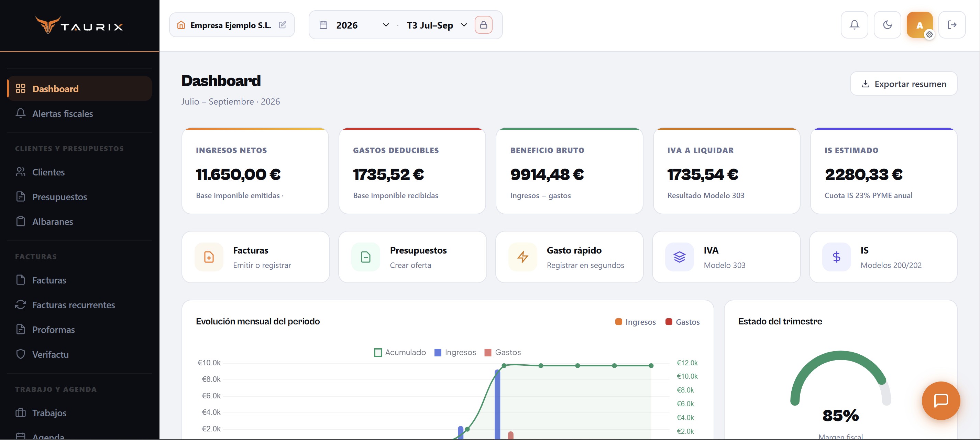Screen dimensions: 980x440
Task: Open the notifications bell in the header
Action: click(854, 25)
